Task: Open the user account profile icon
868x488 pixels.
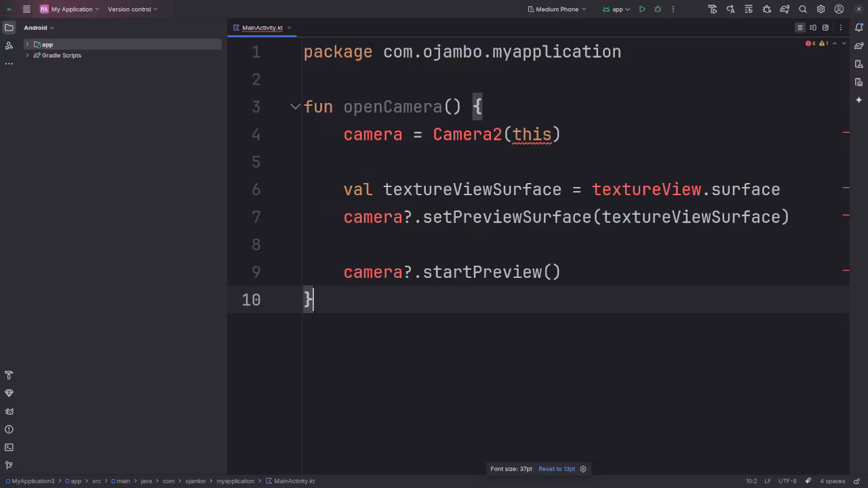Action: pyautogui.click(x=839, y=9)
